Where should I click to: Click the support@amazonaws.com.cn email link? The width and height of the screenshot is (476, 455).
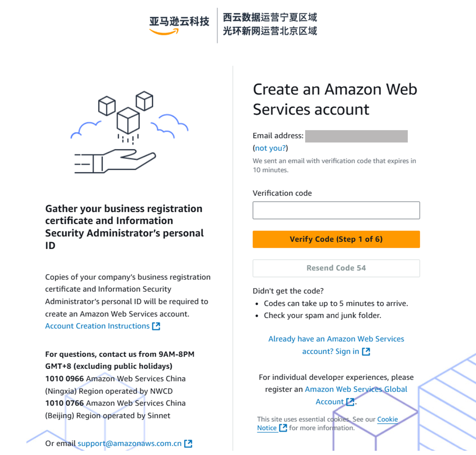click(129, 443)
